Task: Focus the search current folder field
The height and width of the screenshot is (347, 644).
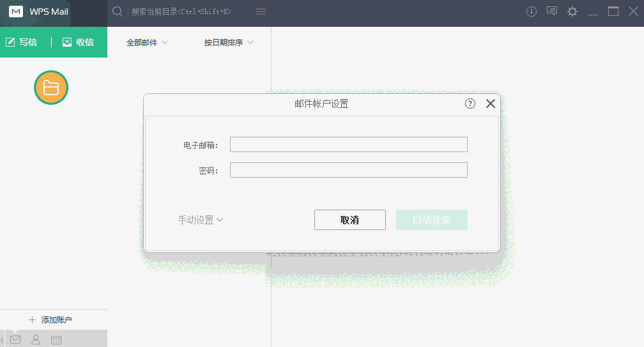Action: coord(181,12)
